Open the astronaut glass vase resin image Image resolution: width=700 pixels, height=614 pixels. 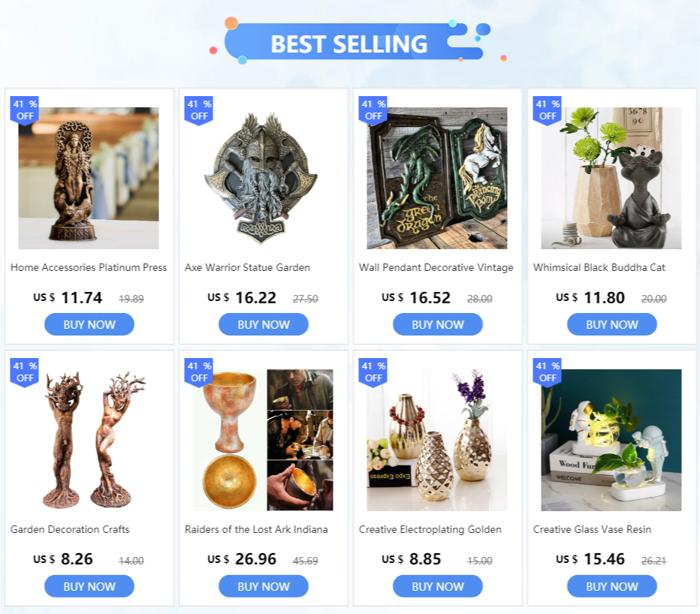click(x=611, y=440)
